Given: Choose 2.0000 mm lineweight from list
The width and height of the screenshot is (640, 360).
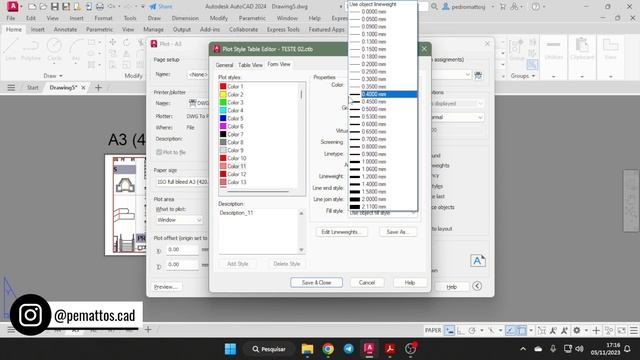Looking at the screenshot, I should (382, 199).
